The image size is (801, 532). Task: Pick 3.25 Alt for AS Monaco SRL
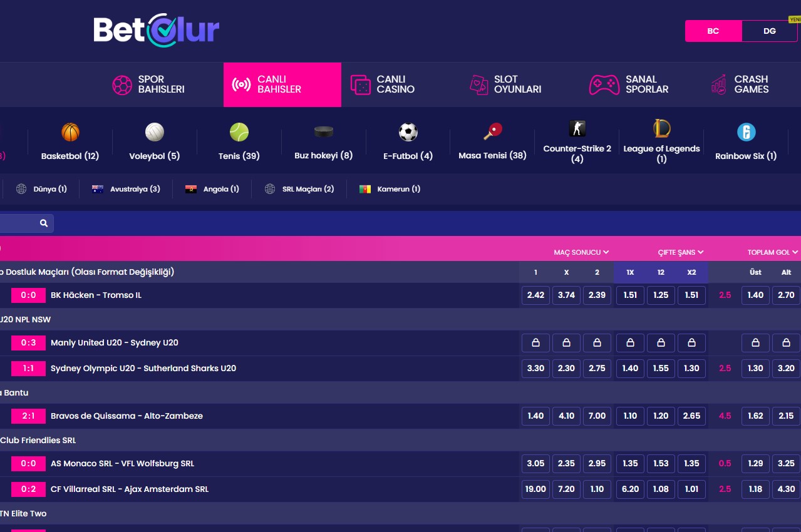coord(787,464)
